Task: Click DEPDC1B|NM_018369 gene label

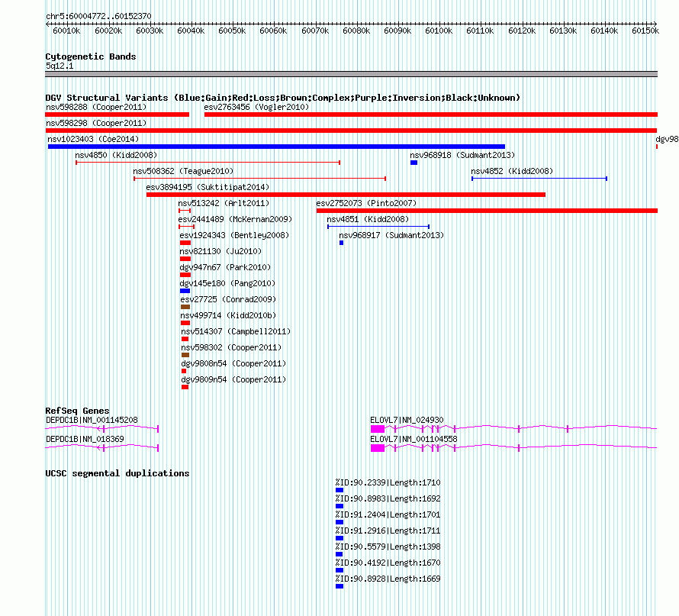Action: [85, 439]
